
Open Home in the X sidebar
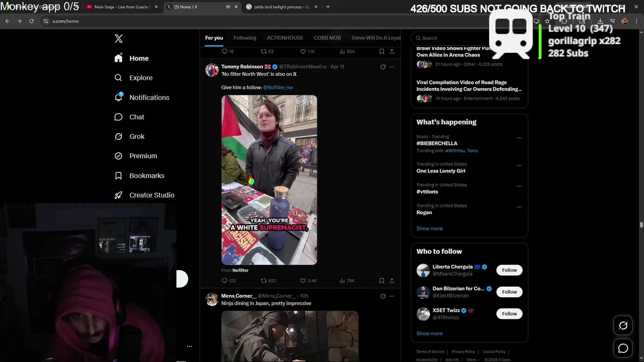point(131,58)
